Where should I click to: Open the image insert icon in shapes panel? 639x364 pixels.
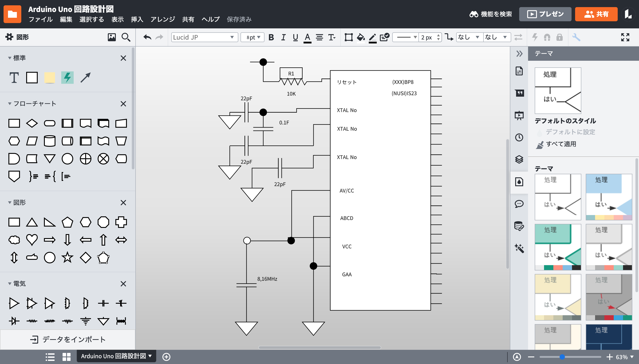tap(112, 37)
